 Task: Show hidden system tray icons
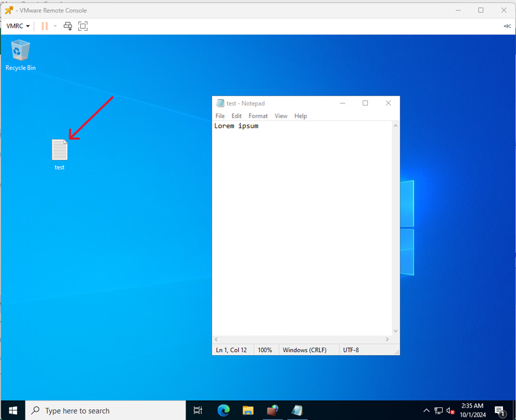point(426,410)
